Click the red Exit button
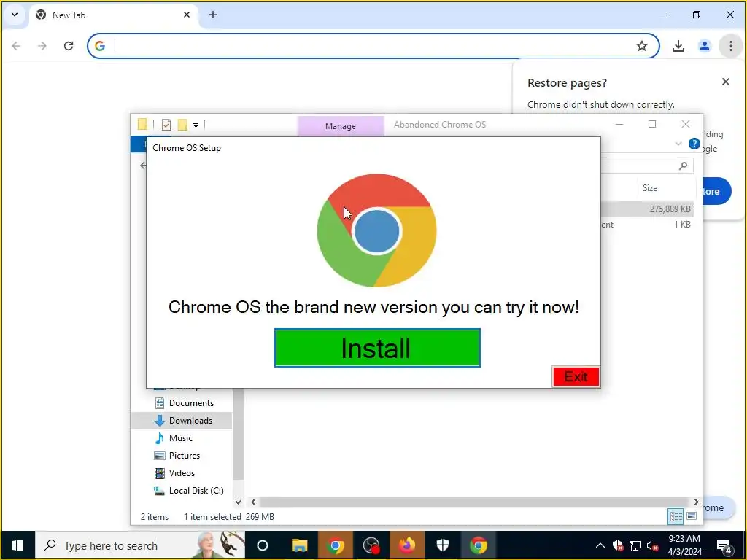The height and width of the screenshot is (560, 747). pyautogui.click(x=576, y=377)
